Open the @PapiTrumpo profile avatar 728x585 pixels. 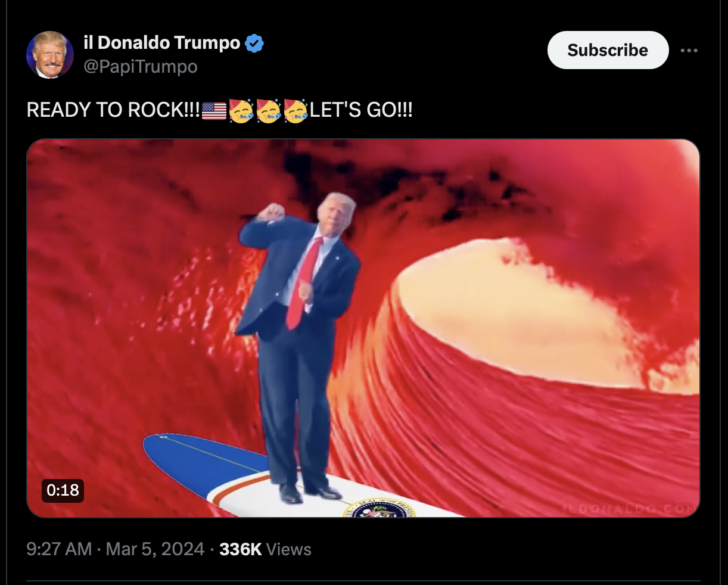50,55
